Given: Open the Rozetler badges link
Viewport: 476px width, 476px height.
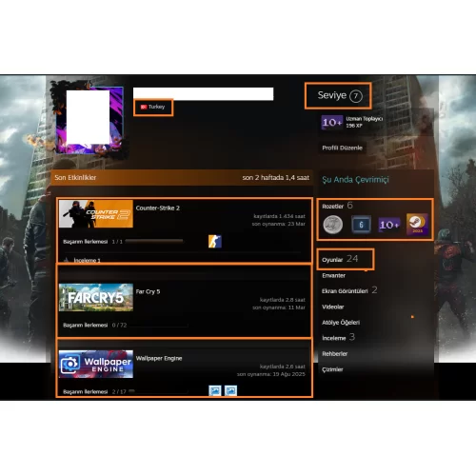Looking at the screenshot, I should [332, 207].
